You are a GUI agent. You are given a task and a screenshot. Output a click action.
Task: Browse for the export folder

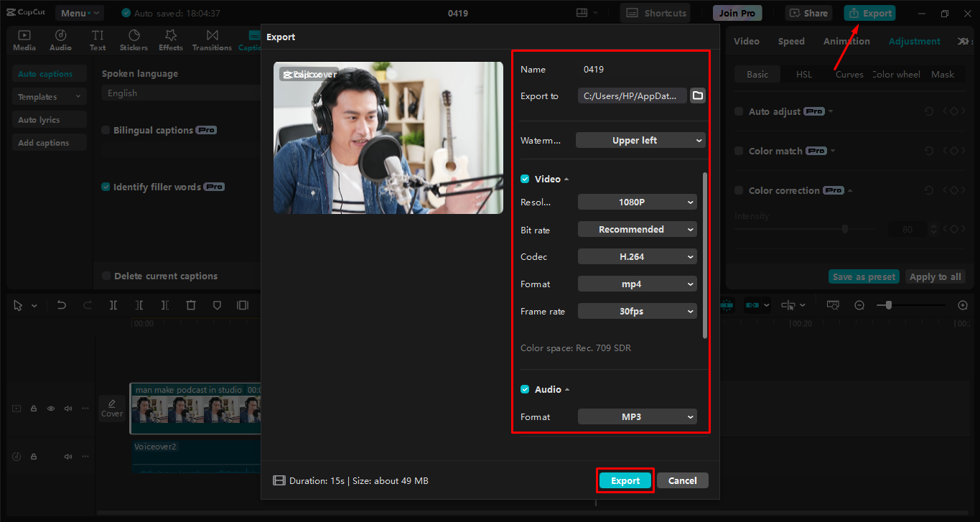point(697,95)
